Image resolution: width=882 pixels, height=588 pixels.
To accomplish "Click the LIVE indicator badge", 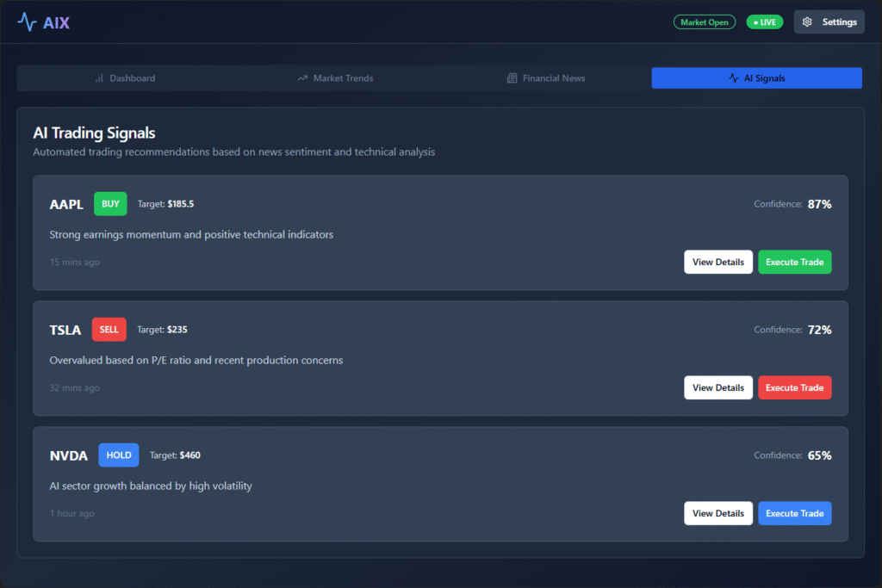I will point(765,22).
